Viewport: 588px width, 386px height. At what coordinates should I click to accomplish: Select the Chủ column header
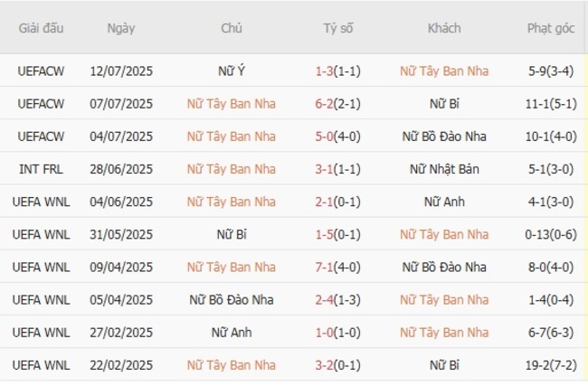coord(231,28)
